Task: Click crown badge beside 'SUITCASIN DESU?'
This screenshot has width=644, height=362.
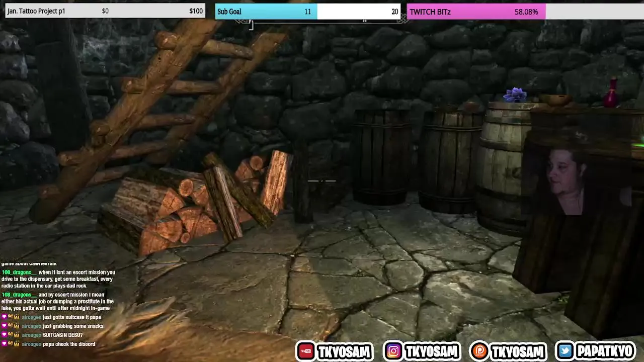Action: tap(17, 335)
